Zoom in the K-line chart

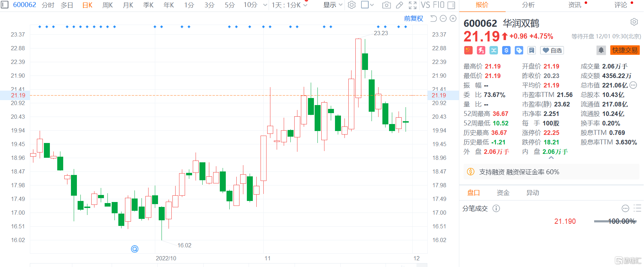pos(453,19)
